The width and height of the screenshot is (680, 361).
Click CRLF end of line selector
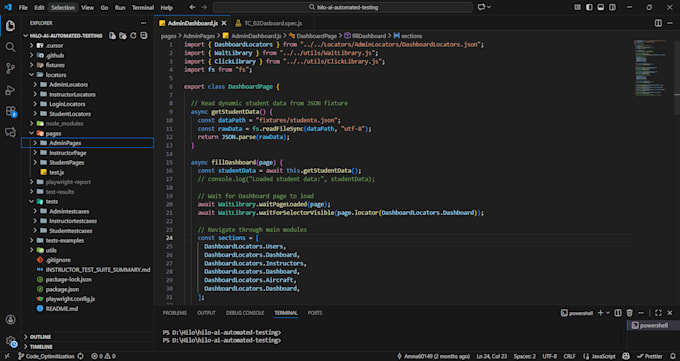(x=569, y=356)
